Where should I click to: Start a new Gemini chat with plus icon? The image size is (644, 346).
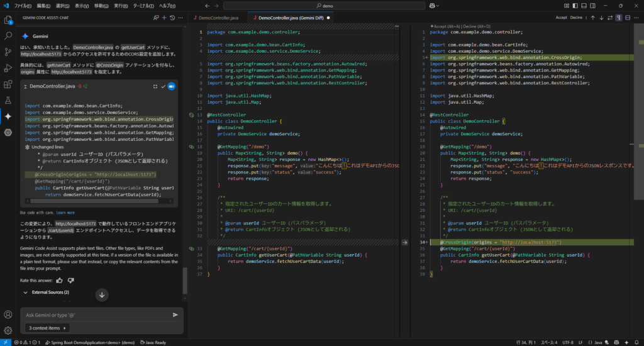tap(164, 18)
